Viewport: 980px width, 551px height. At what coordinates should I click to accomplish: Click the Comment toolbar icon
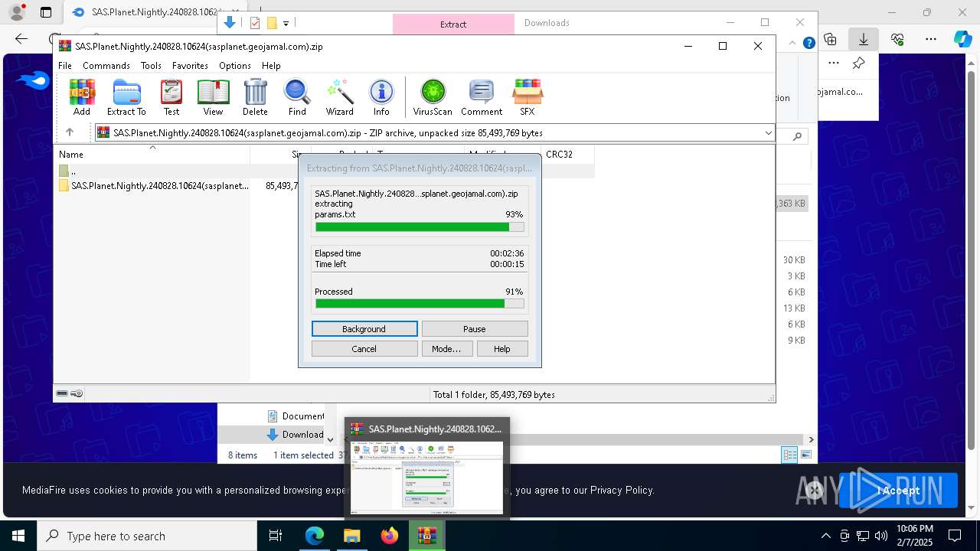tap(482, 97)
